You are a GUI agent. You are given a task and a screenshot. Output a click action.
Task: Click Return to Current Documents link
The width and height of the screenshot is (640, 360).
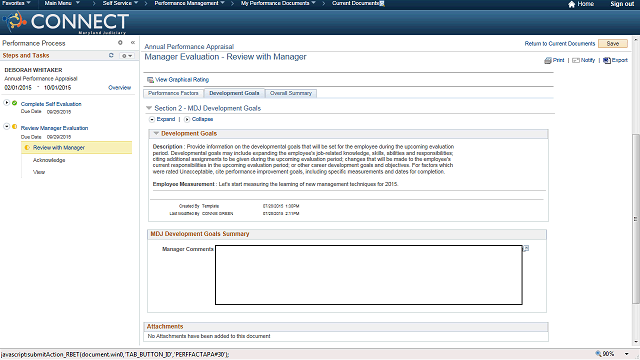point(560,43)
